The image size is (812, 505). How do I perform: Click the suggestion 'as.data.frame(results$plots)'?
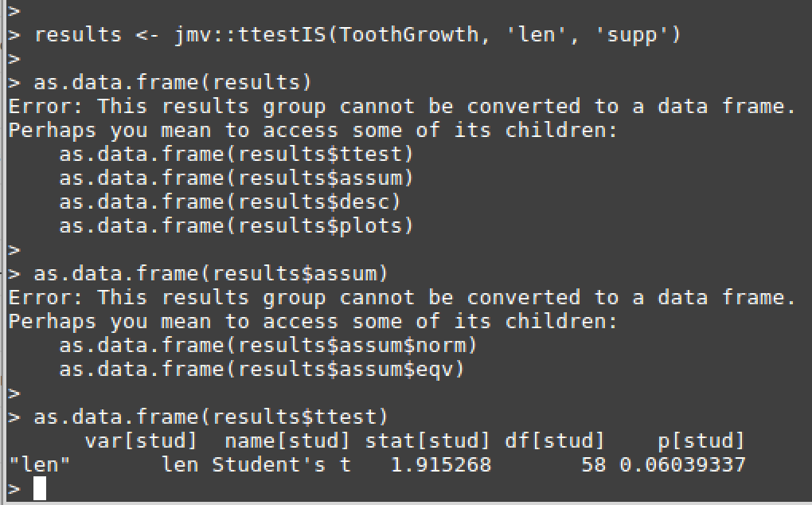pyautogui.click(x=236, y=225)
